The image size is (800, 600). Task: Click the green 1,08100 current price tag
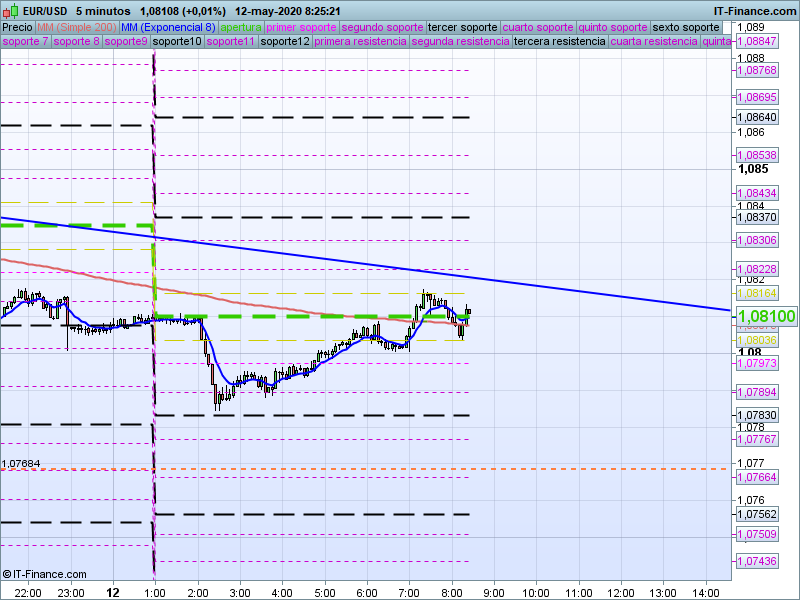coord(765,317)
